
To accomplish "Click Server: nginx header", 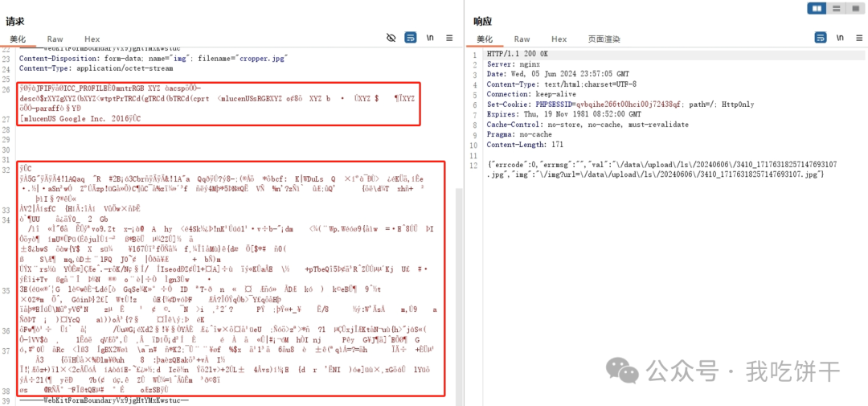I will pyautogui.click(x=513, y=64).
